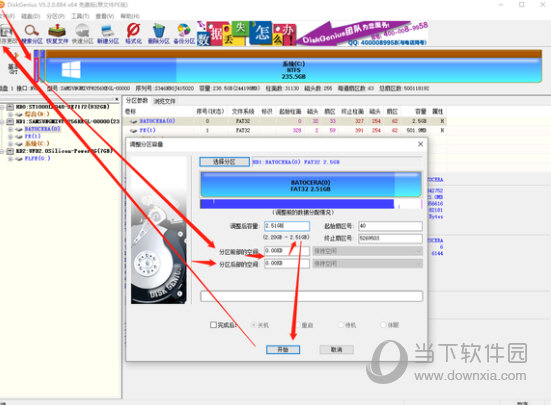Open the 保持空闲 dropdown for front space

(x=368, y=251)
